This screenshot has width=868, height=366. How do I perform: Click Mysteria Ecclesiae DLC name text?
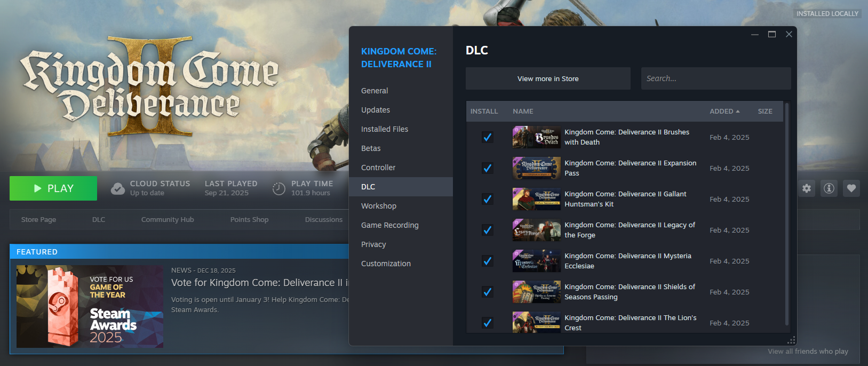point(628,261)
